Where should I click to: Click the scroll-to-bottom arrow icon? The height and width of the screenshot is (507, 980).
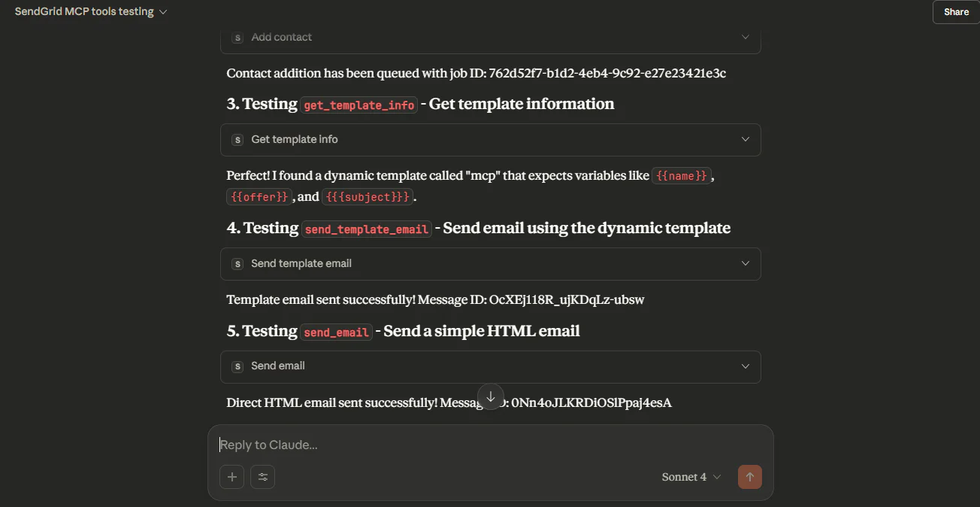click(490, 396)
